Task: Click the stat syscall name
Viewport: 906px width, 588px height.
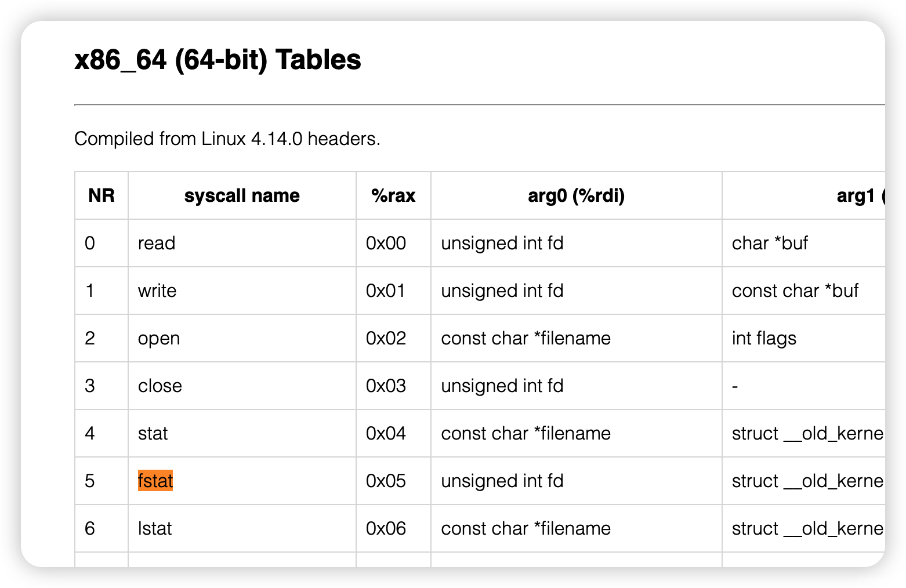Action: (153, 433)
